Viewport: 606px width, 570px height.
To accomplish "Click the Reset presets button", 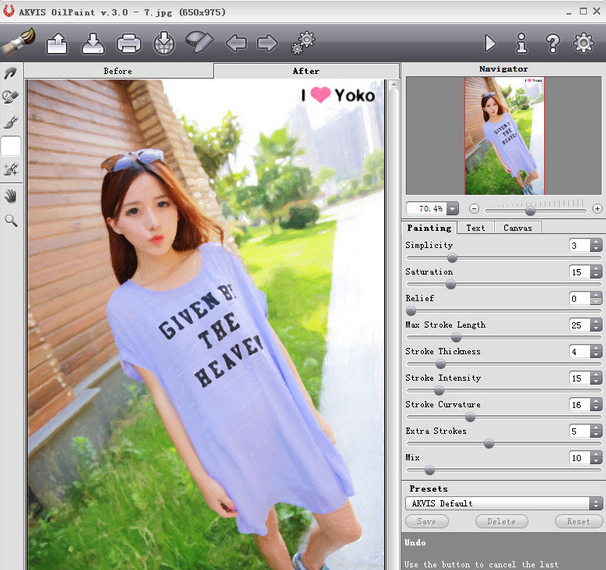I will point(578,522).
